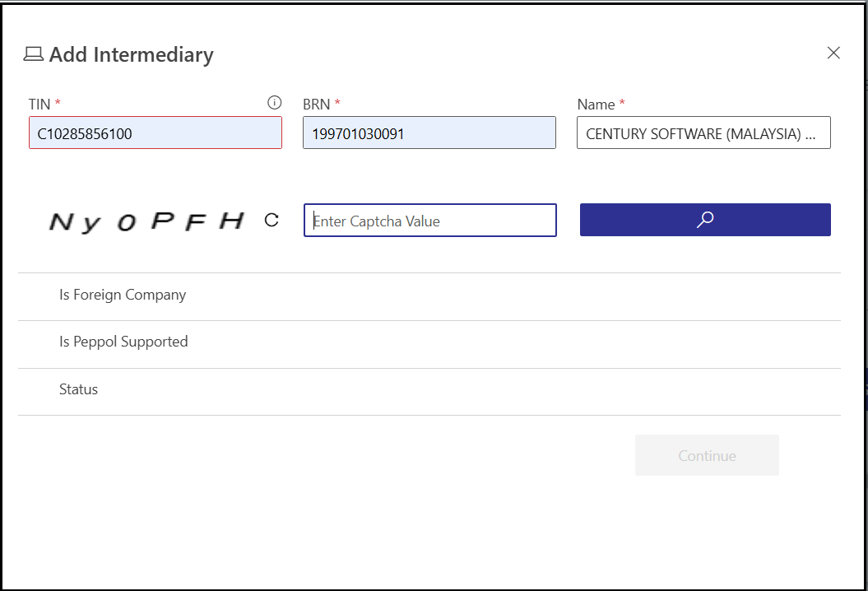The width and height of the screenshot is (868, 591).
Task: Close the Add Intermediary dialog
Action: pyautogui.click(x=833, y=53)
